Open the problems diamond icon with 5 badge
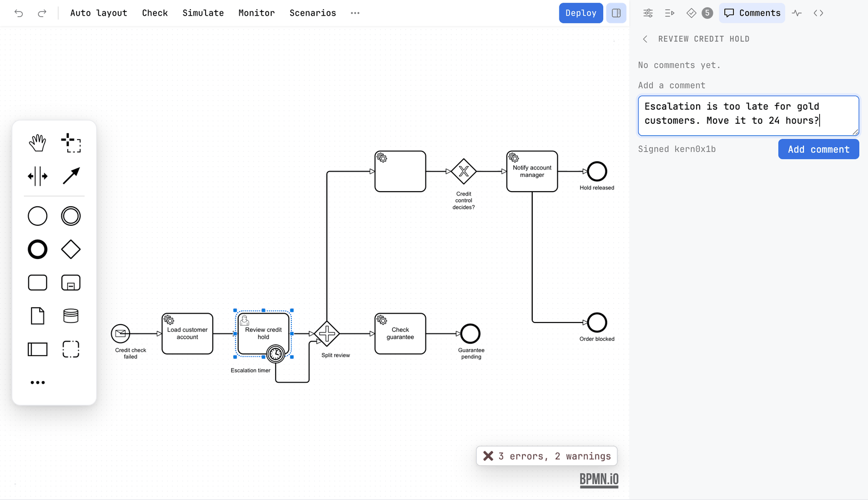The height and width of the screenshot is (500, 868). coord(699,13)
